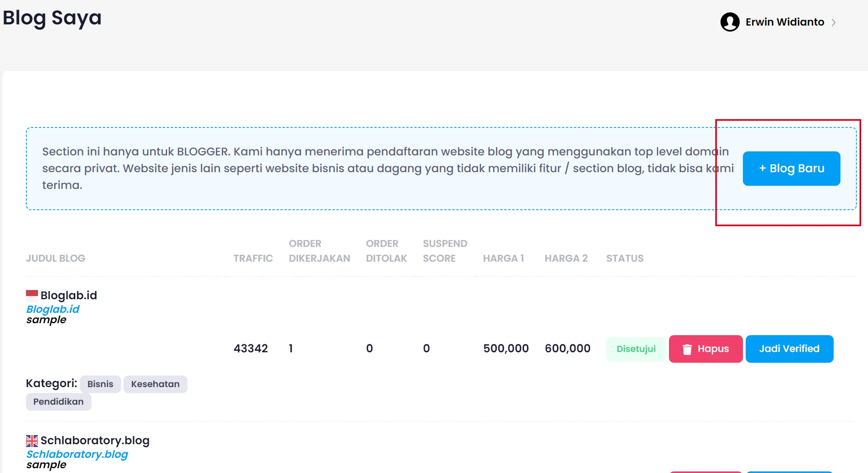The height and width of the screenshot is (473, 868).
Task: Open the blue Schlaboratory.blog link
Action: [77, 454]
